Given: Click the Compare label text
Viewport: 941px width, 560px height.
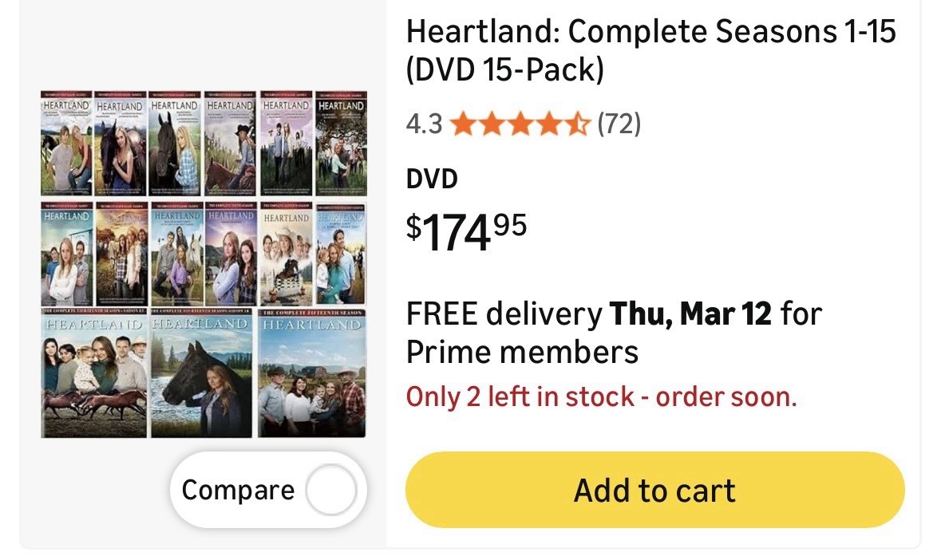Looking at the screenshot, I should [x=238, y=490].
